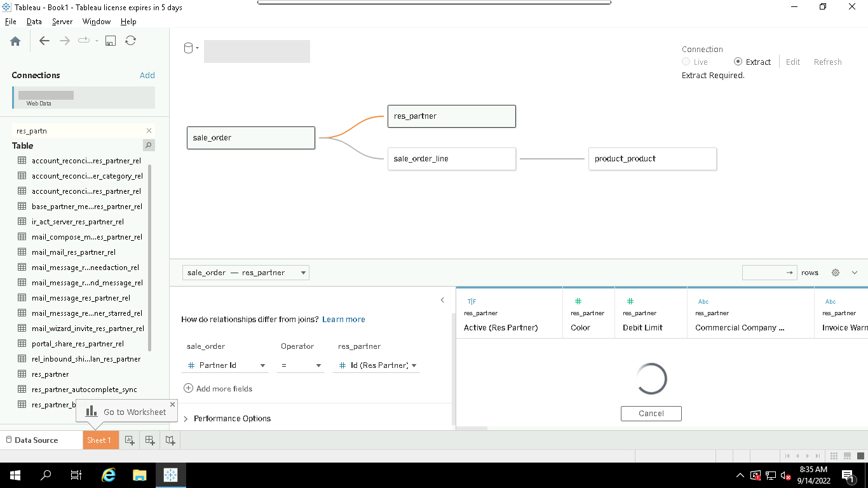Open the data grid settings gear icon

click(836, 273)
